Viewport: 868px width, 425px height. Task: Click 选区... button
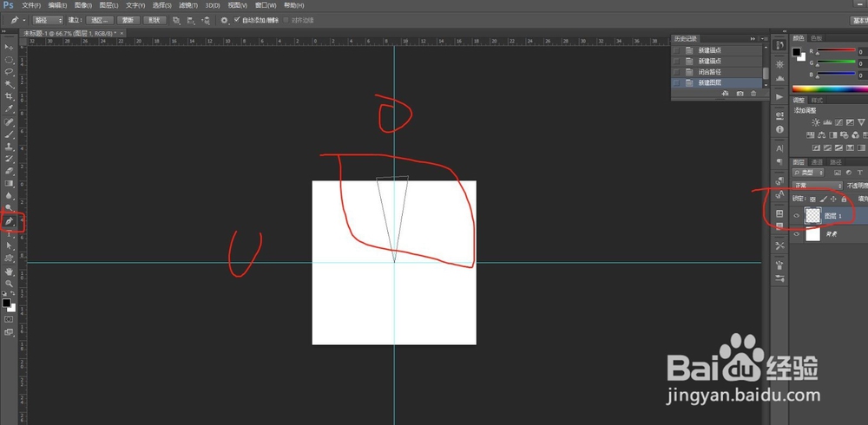point(100,20)
